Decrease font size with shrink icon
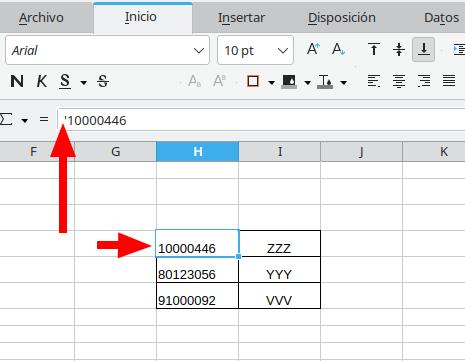This screenshot has width=465, height=361. click(339, 49)
